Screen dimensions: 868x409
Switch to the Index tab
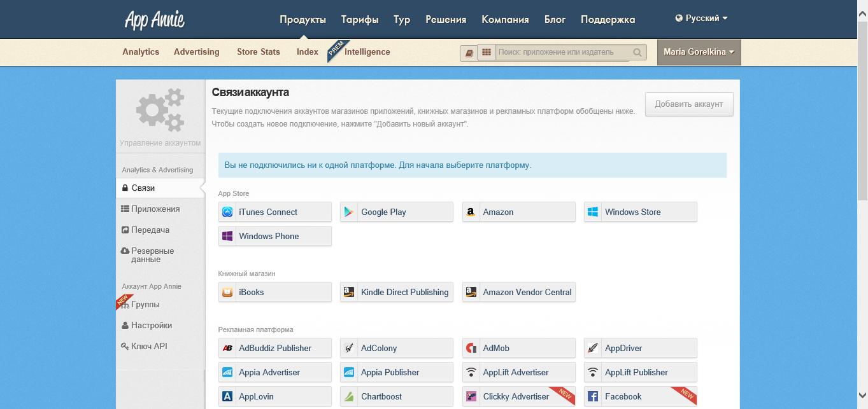click(308, 52)
